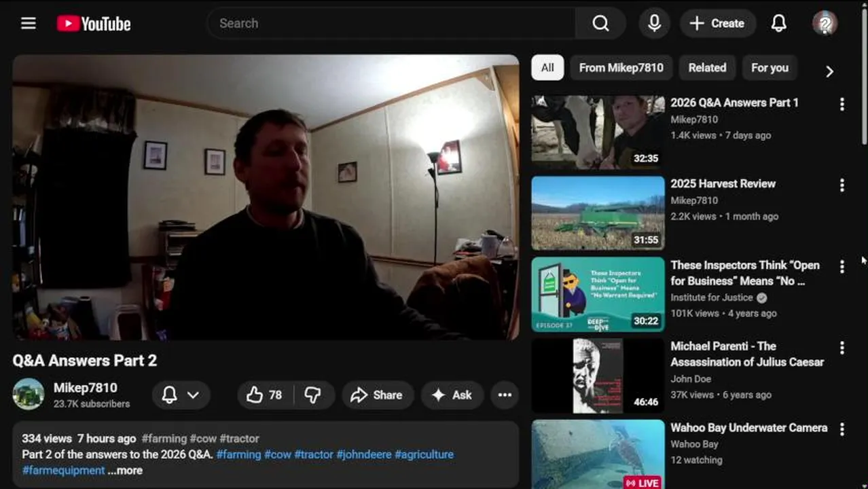This screenshot has height=489, width=868.
Task: Like the video with thumbs up
Action: point(265,395)
